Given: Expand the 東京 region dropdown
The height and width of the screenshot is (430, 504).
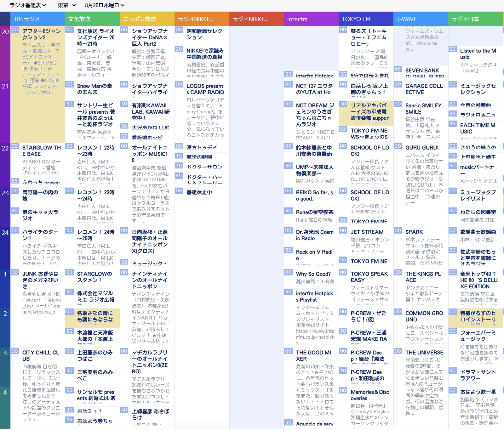Looking at the screenshot, I should 67,5.
